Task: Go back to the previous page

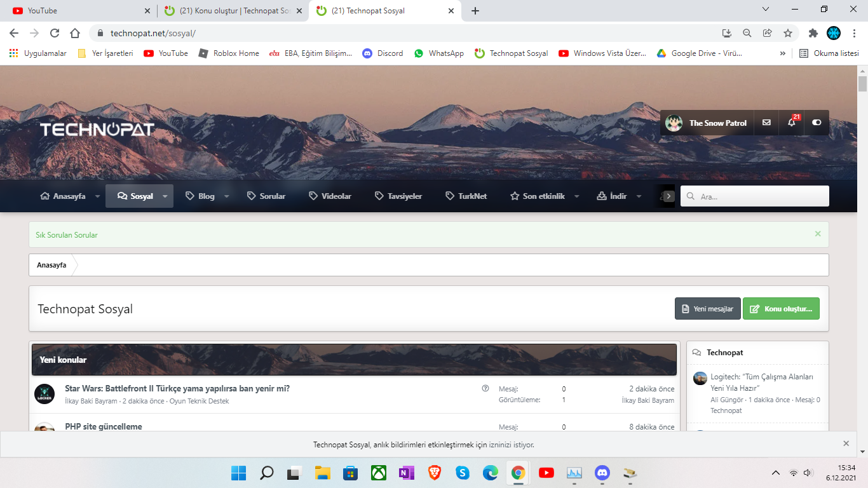Action: [14, 33]
